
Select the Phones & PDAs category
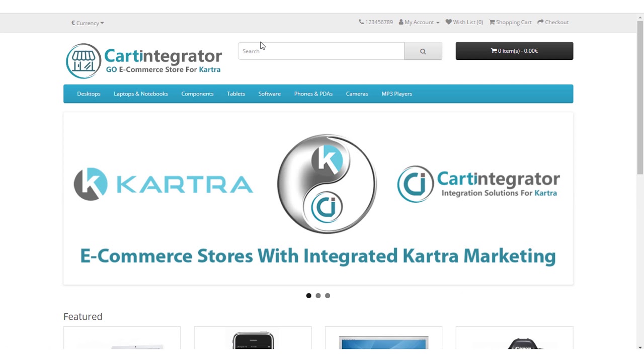313,94
